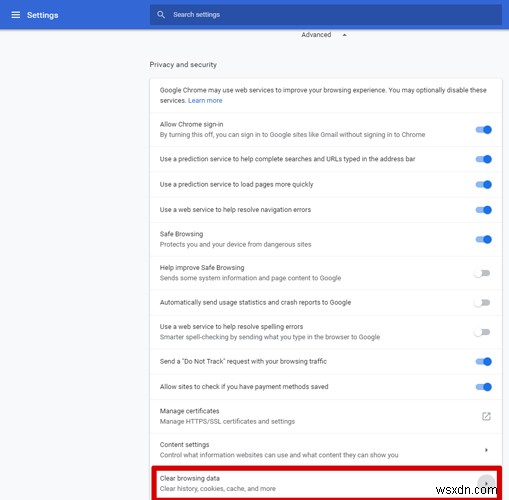Collapse the Advanced section
The image size is (509, 500).
click(x=323, y=35)
